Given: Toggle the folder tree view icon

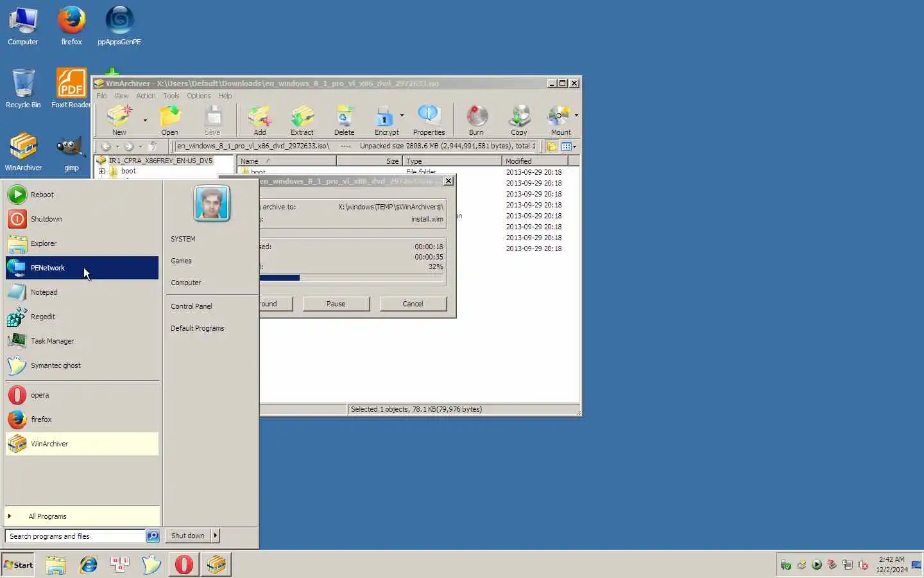Looking at the screenshot, I should pyautogui.click(x=552, y=146).
